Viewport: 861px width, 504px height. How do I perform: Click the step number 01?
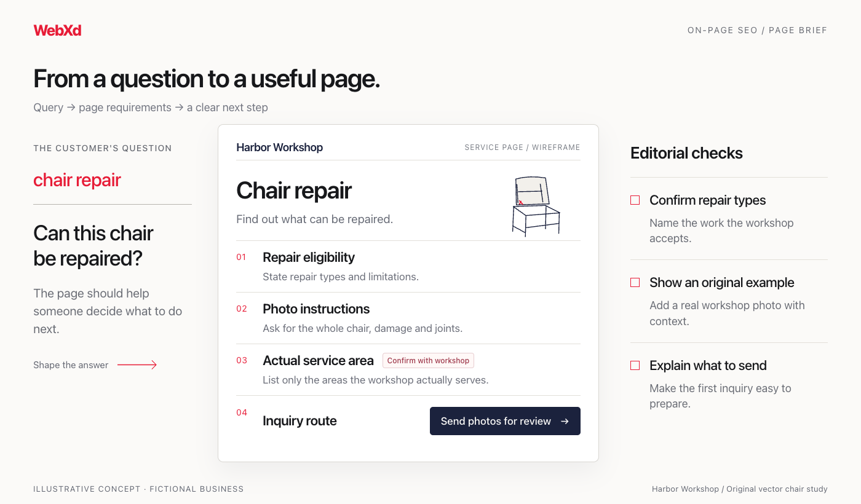(x=241, y=258)
